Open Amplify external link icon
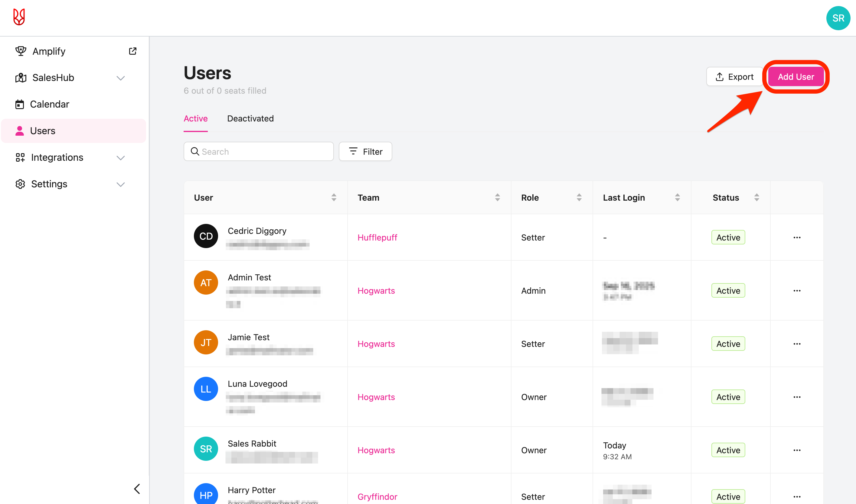The height and width of the screenshot is (504, 856). tap(132, 51)
